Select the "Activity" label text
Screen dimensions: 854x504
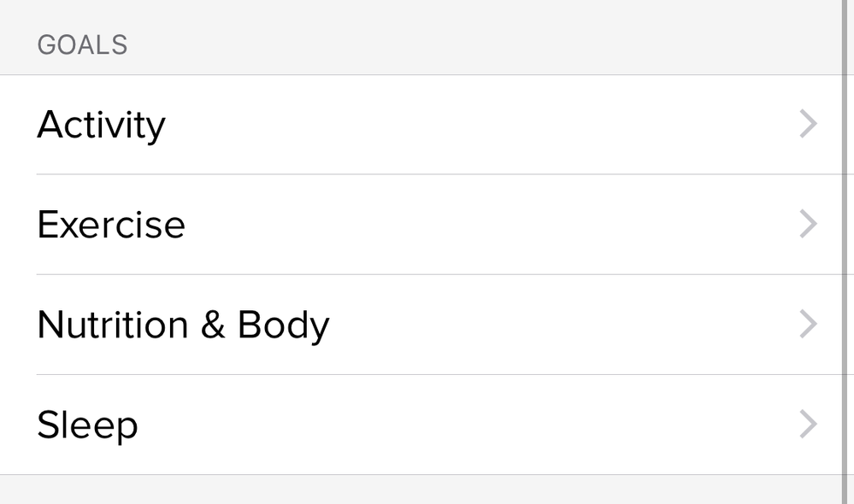[101, 125]
